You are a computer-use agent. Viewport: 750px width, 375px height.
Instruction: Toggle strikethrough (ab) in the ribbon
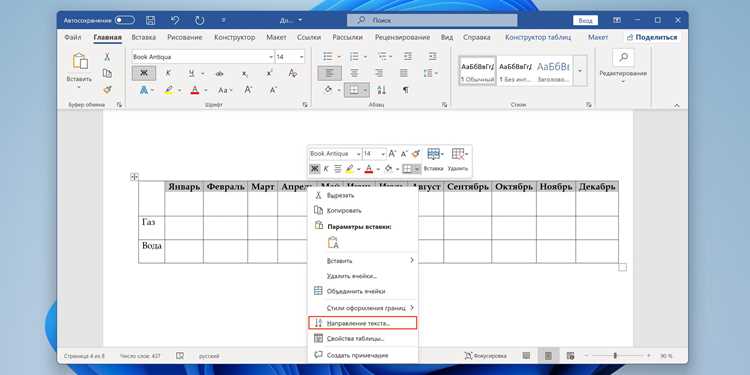click(220, 73)
